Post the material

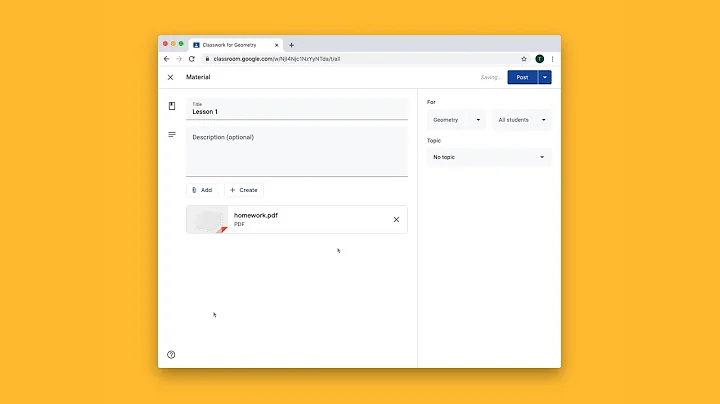[x=522, y=77]
